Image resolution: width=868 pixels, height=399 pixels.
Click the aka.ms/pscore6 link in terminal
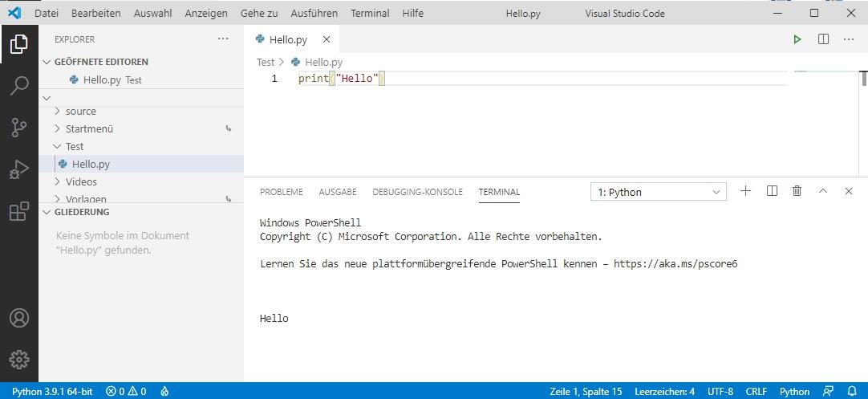(675, 264)
